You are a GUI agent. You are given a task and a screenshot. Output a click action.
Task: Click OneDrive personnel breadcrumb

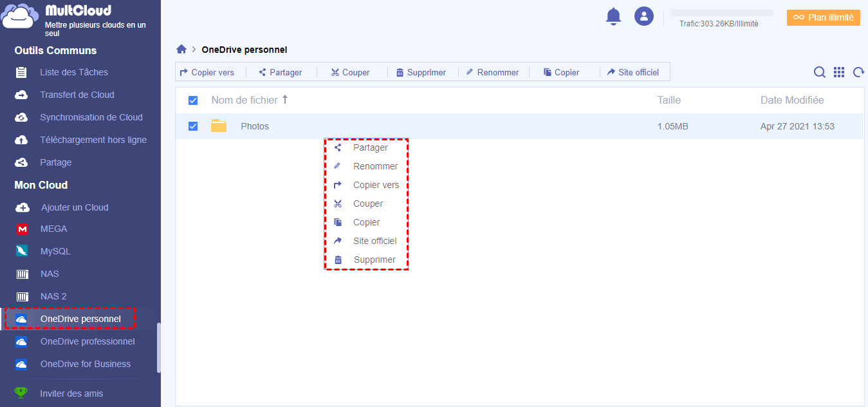tap(245, 50)
